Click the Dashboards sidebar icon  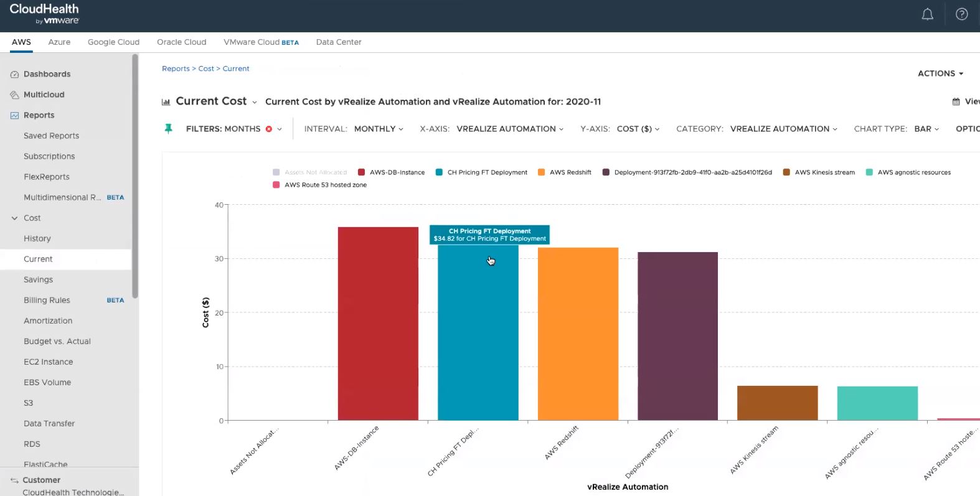click(14, 74)
